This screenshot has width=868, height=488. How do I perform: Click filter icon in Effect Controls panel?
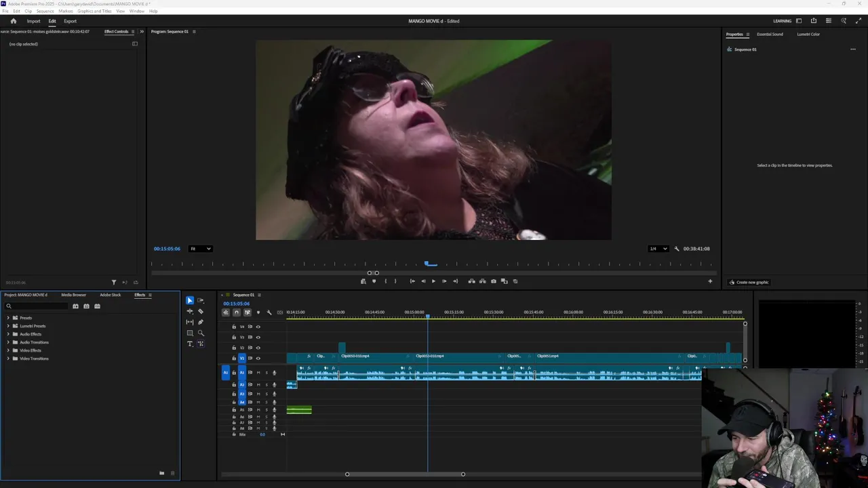coord(113,283)
